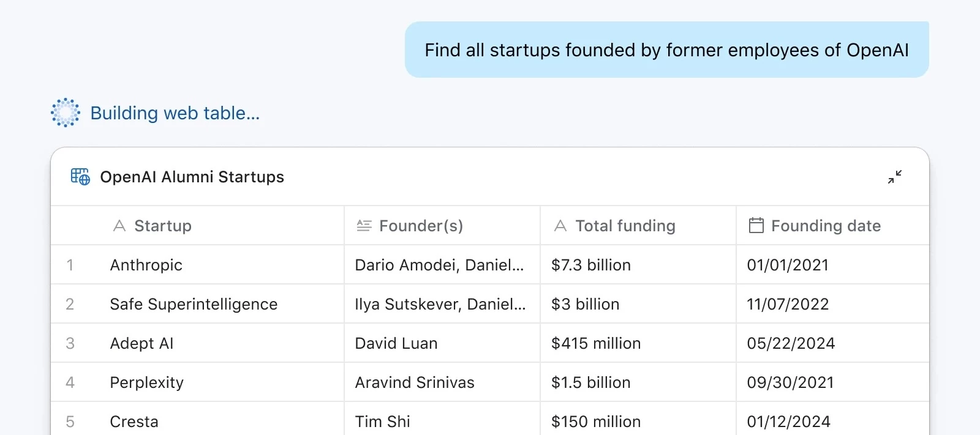Open the calendar icon in Founding date header
980x435 pixels.
tap(755, 225)
